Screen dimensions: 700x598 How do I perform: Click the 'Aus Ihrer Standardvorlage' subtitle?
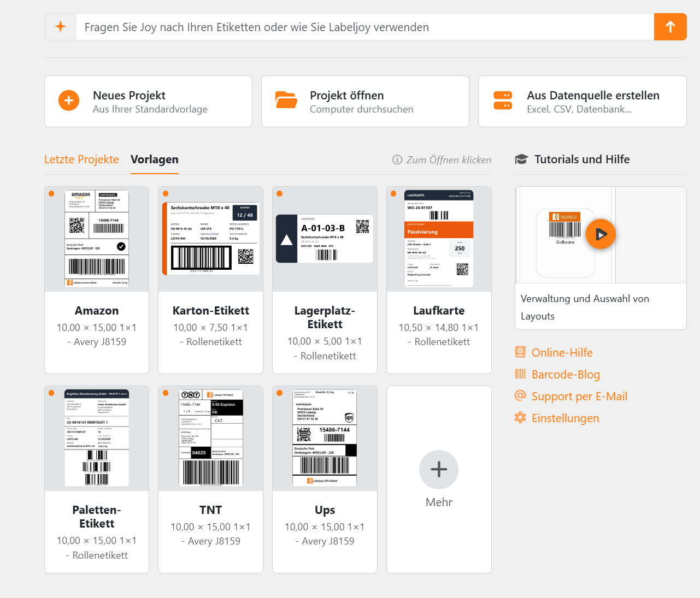click(x=150, y=109)
